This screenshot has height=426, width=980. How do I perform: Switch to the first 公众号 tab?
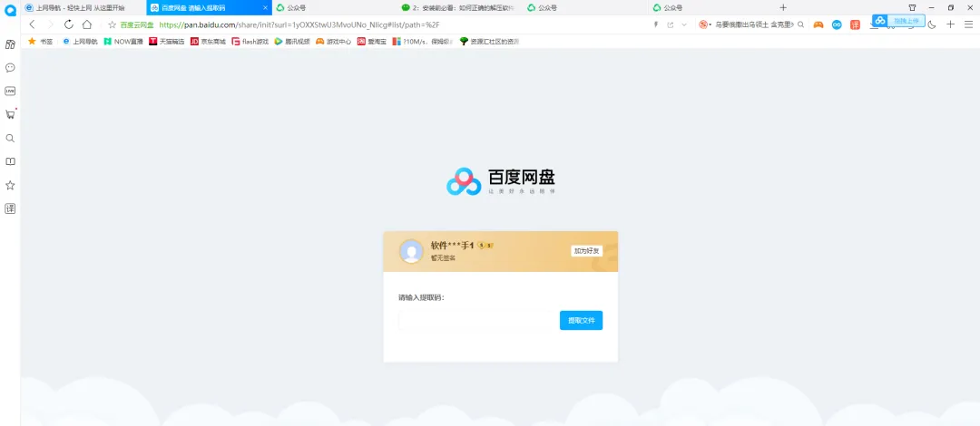tap(335, 7)
